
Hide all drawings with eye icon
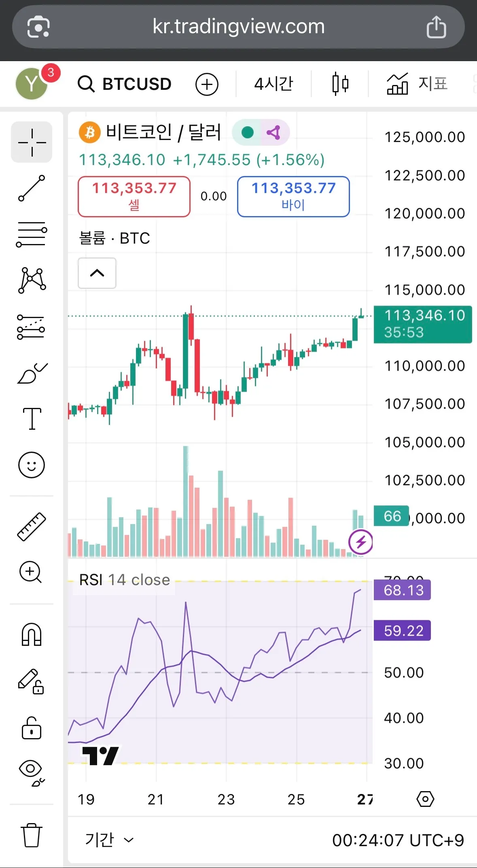click(32, 773)
